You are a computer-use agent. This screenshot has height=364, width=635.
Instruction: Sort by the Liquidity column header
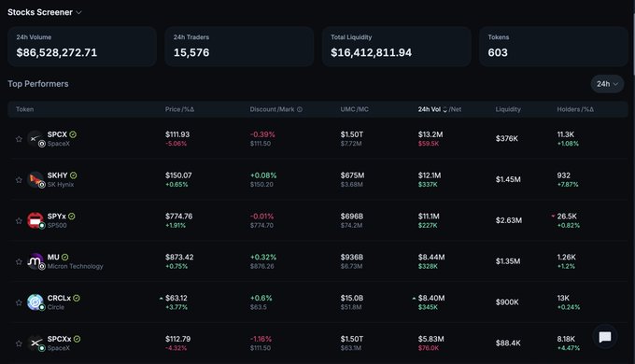[508, 109]
